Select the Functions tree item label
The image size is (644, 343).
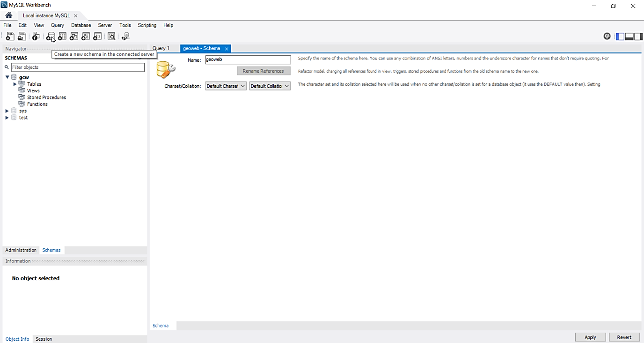click(37, 104)
